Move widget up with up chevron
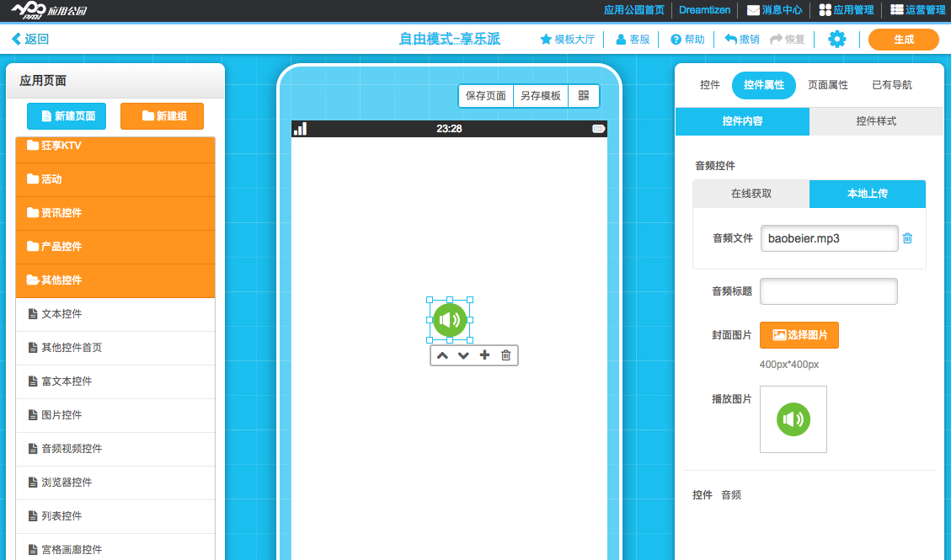The image size is (951, 560). click(x=442, y=355)
